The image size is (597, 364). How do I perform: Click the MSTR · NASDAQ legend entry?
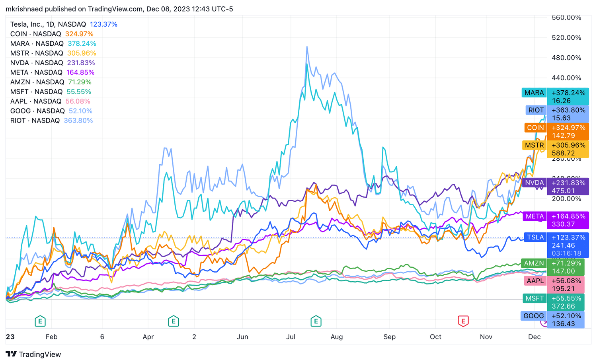[x=37, y=53]
